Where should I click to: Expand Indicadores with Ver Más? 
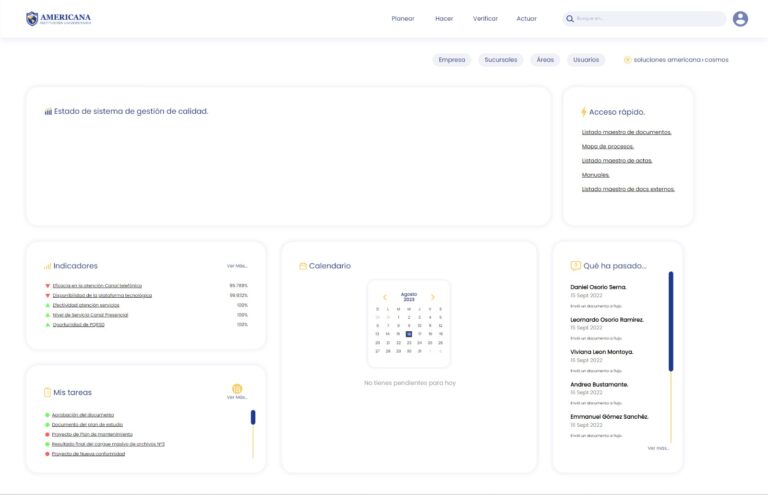237,266
